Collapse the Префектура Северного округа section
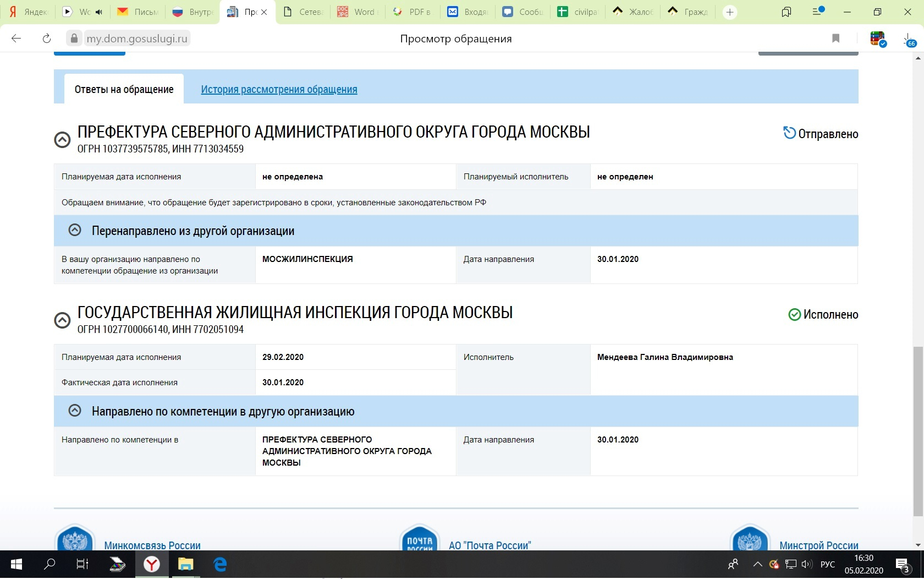Image resolution: width=924 pixels, height=579 pixels. point(62,140)
